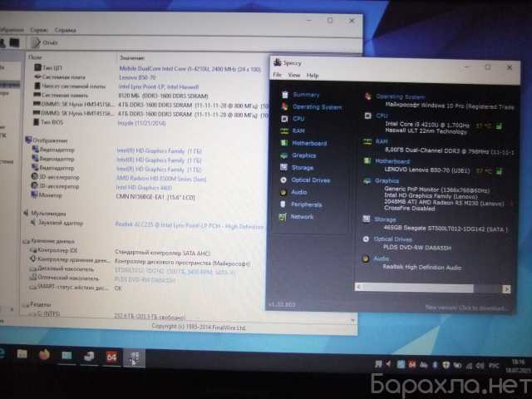
Task: Open Сервис menu in AIDA64 window
Action: point(39,30)
